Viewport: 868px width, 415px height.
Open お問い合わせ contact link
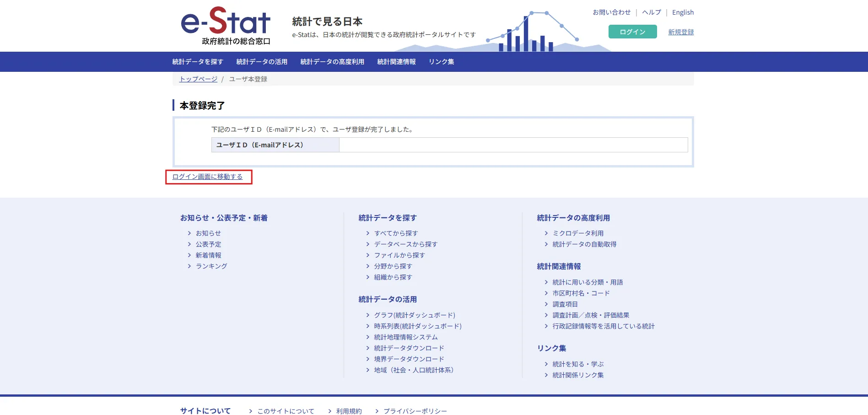pos(611,12)
